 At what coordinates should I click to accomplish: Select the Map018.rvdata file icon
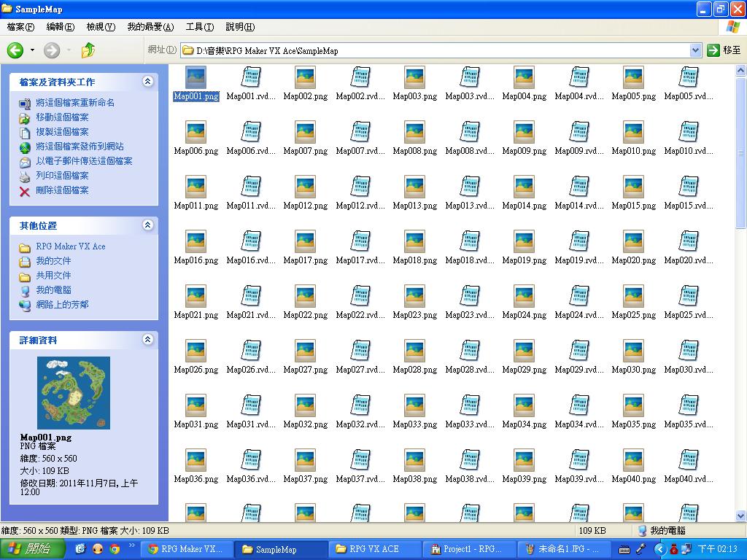tap(470, 241)
